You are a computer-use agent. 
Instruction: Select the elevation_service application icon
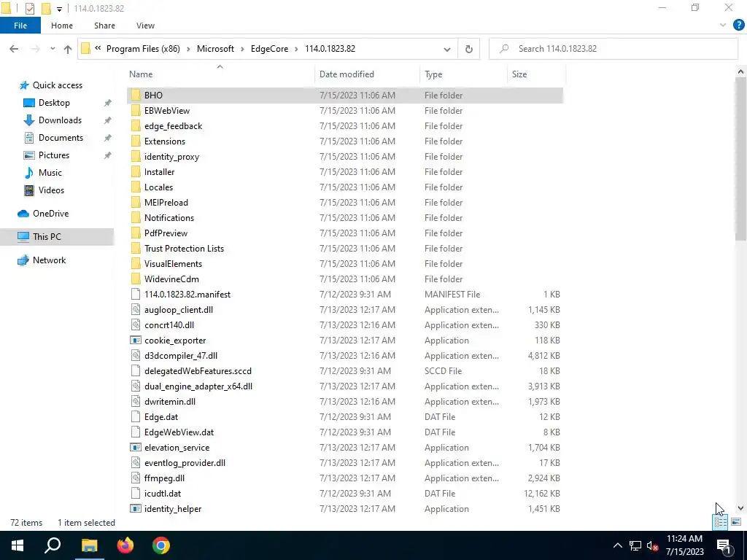tap(136, 448)
